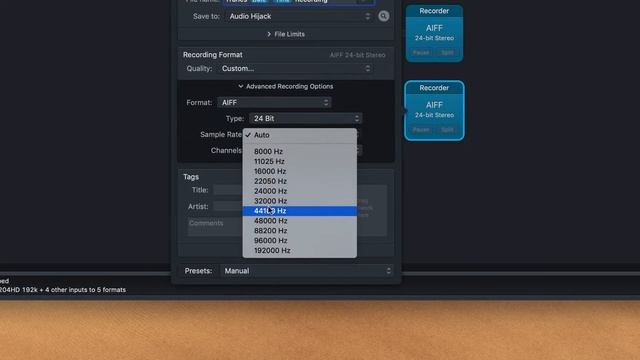The height and width of the screenshot is (360, 640).
Task: Choose 16000 Hz sample rate
Action: [299, 171]
